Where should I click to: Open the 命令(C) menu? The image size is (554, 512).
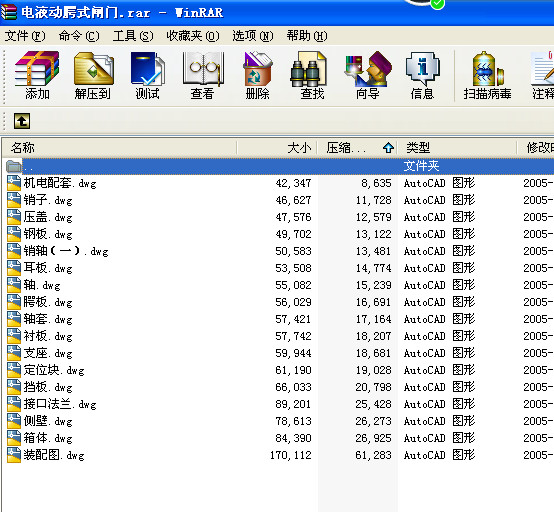tap(79, 36)
